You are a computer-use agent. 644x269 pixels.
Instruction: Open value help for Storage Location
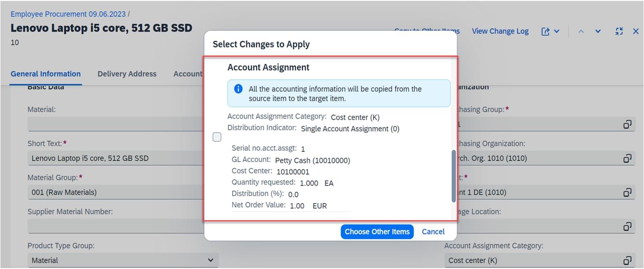[x=627, y=227]
